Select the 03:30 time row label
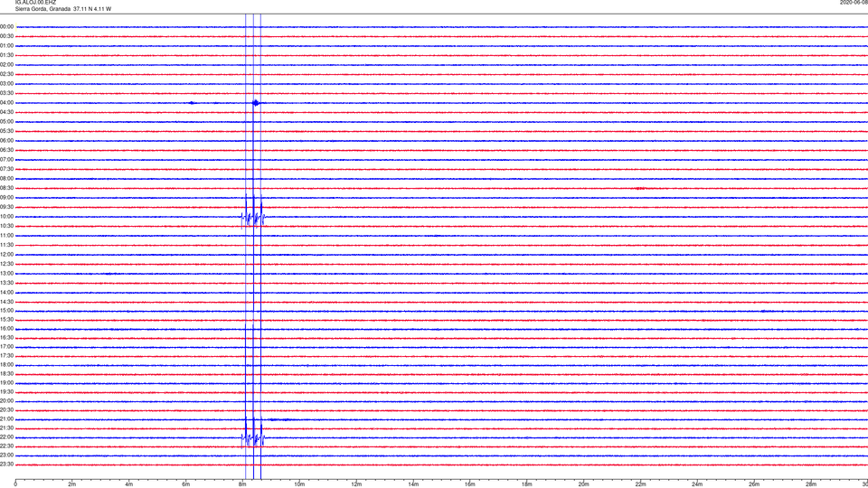The height and width of the screenshot is (488, 868). [6, 93]
